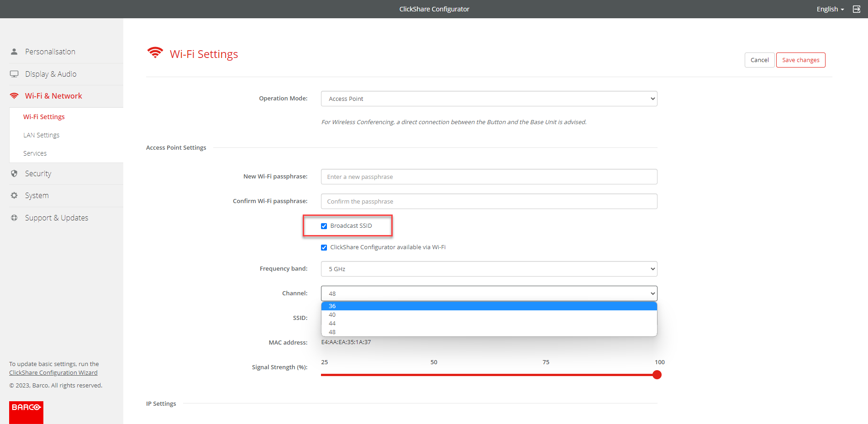
Task: Open the Operation Mode dropdown
Action: coord(489,99)
